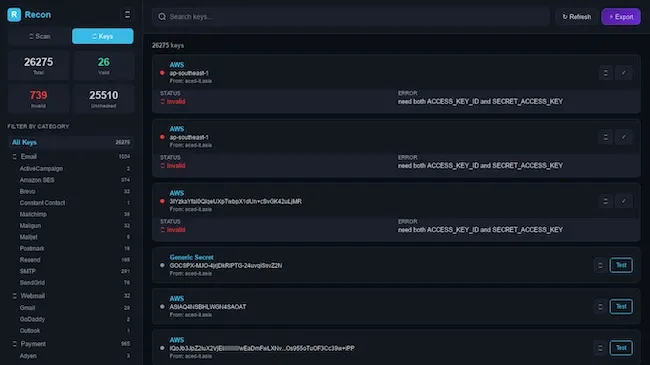650x365 pixels.
Task: Open the 26 Valid stat card
Action: [x=104, y=66]
